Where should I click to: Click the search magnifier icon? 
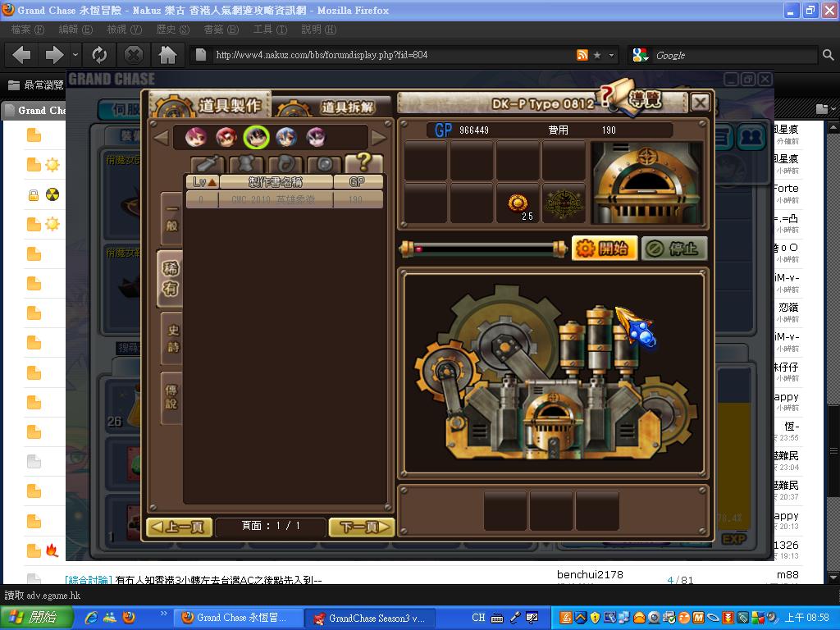click(828, 55)
